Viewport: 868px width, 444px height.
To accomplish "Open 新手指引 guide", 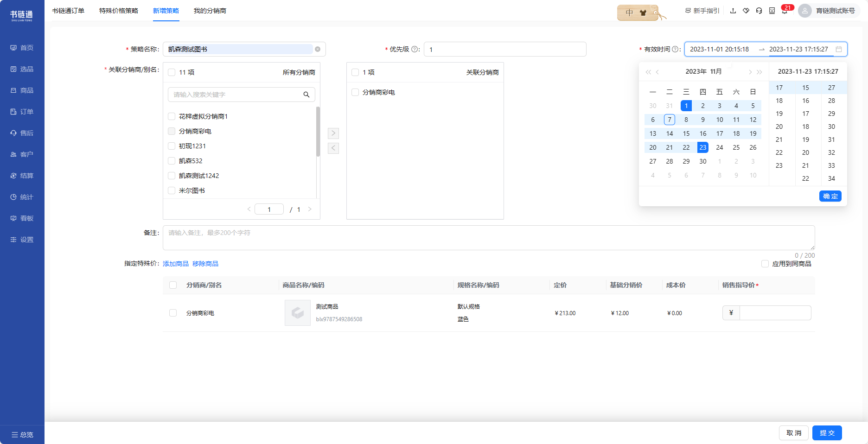I will [x=702, y=11].
